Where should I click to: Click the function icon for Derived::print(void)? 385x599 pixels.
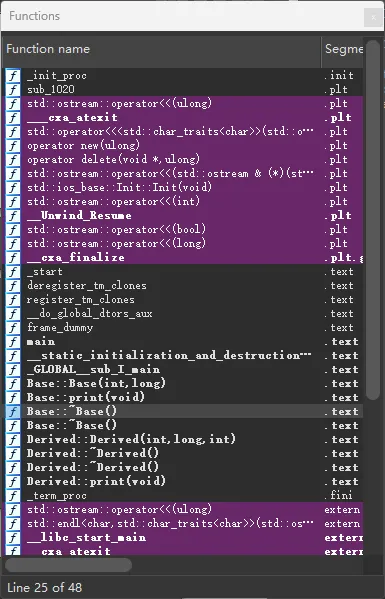(13, 481)
